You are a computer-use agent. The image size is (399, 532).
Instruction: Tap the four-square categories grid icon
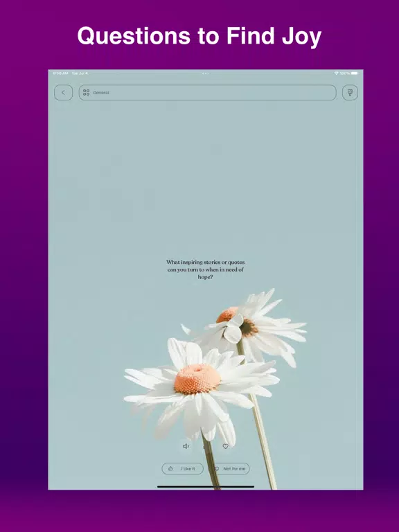[x=86, y=92]
